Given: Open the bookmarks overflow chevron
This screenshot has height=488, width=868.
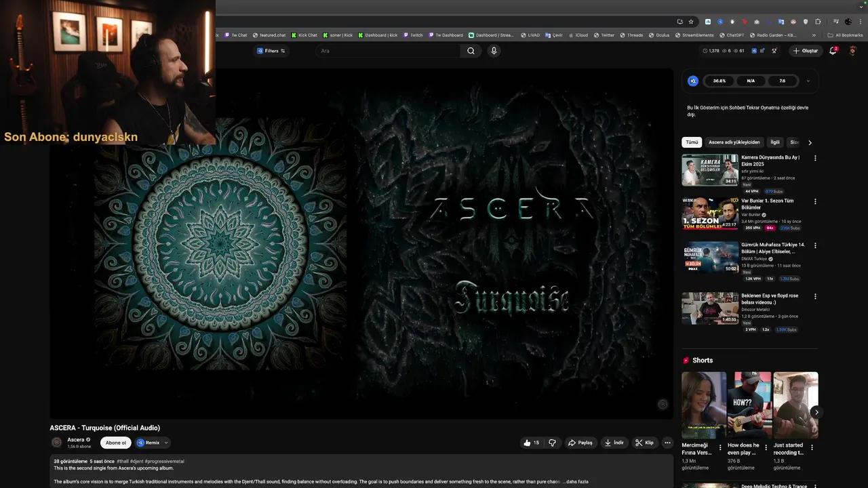Looking at the screenshot, I should (x=814, y=35).
